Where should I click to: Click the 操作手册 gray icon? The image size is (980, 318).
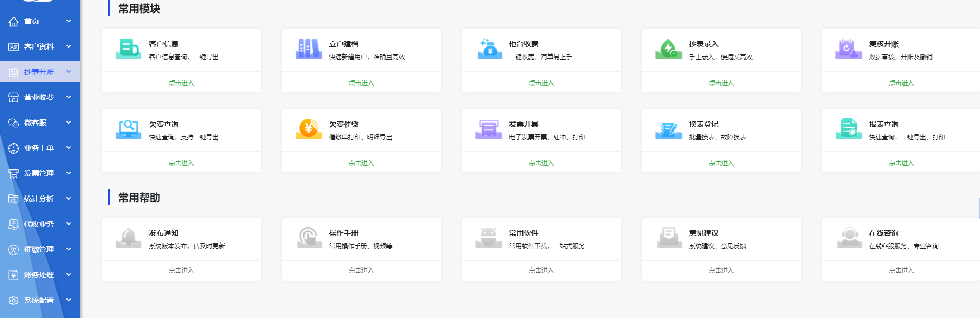(309, 238)
